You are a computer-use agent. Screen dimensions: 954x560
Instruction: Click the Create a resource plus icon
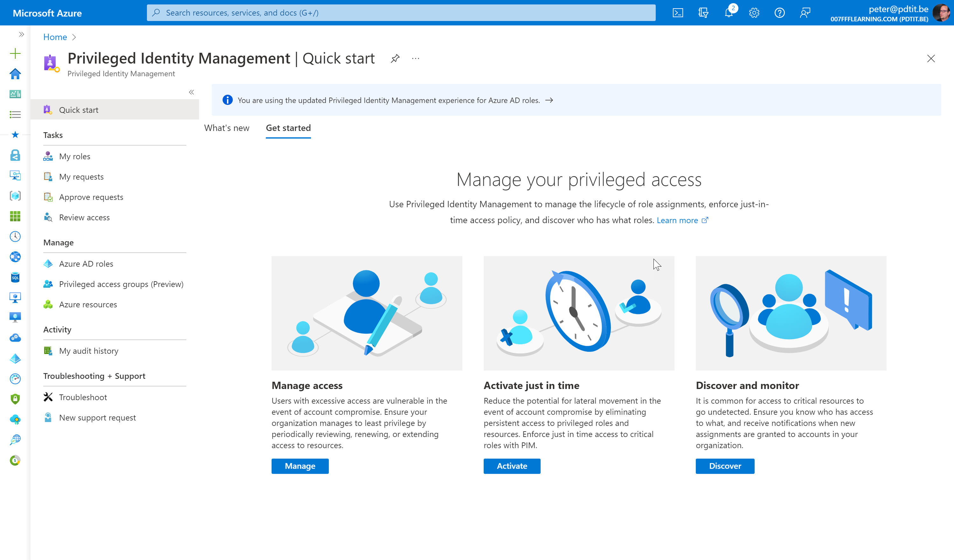(15, 53)
